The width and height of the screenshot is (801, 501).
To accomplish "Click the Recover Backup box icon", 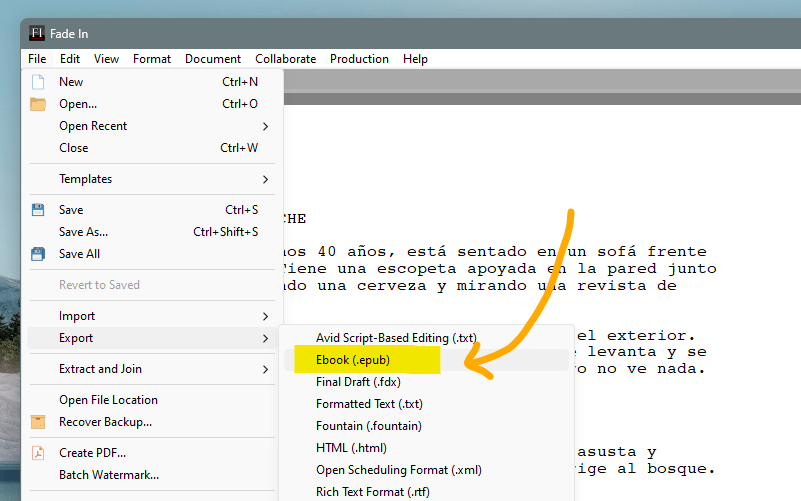I will 38,422.
